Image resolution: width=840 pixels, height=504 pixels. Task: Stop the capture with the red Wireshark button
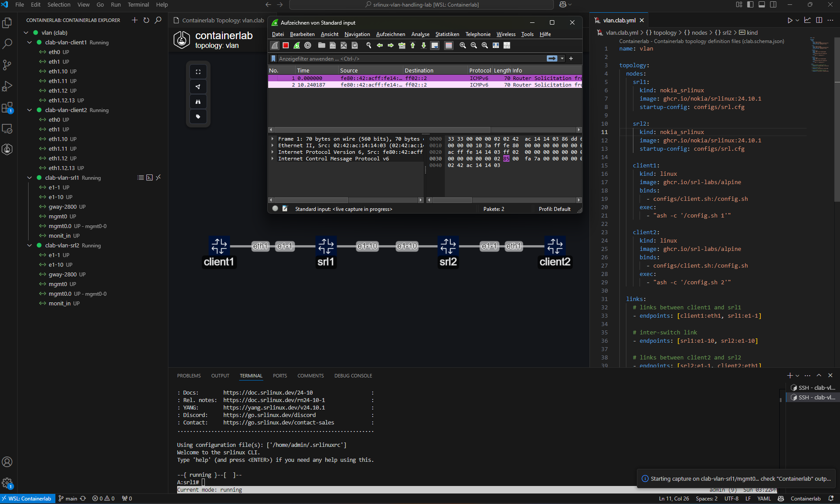286,45
